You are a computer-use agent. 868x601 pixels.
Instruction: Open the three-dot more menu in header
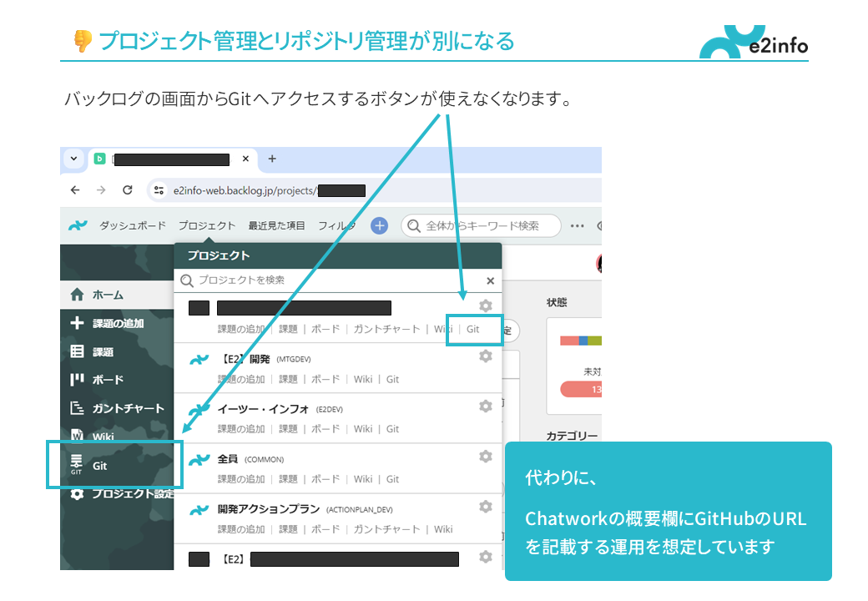[x=577, y=225]
